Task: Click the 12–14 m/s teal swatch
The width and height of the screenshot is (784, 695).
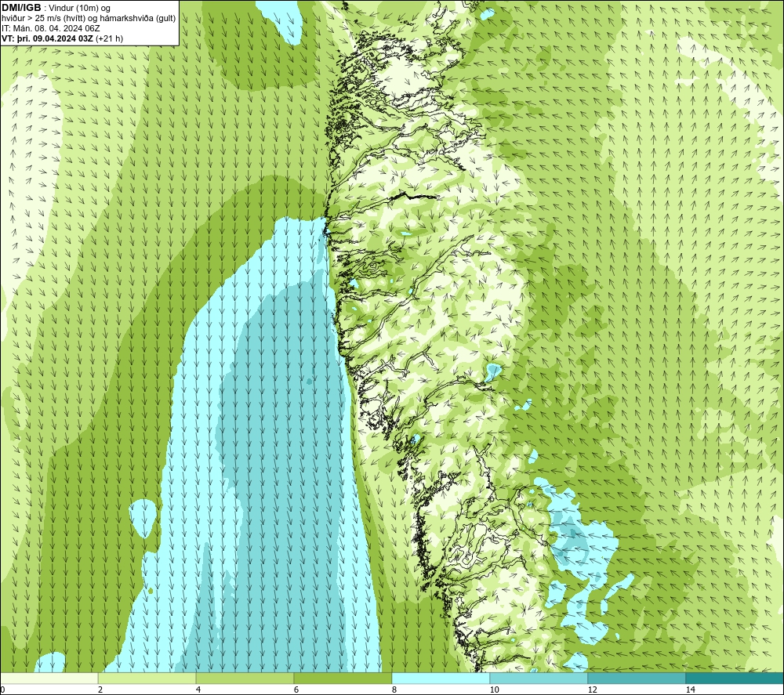Action: click(637, 678)
